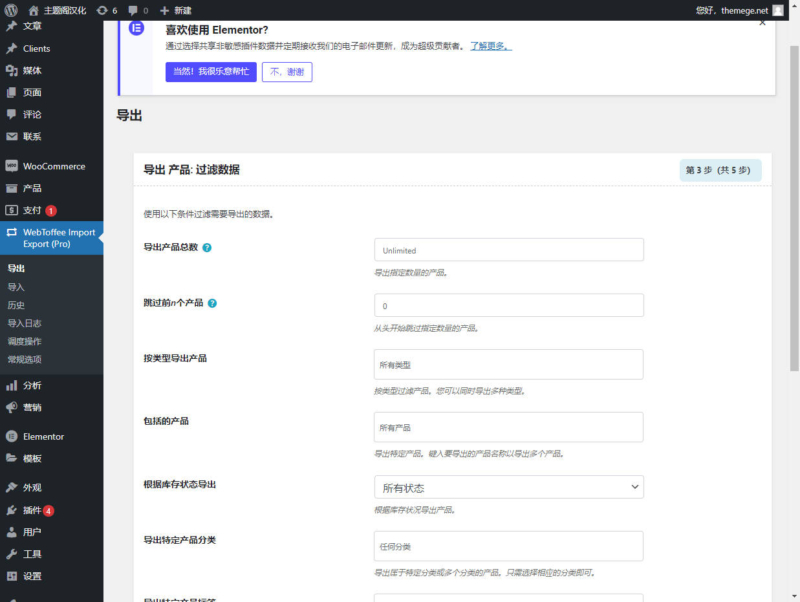Click the red 4 badge beside 插件

tap(48, 511)
